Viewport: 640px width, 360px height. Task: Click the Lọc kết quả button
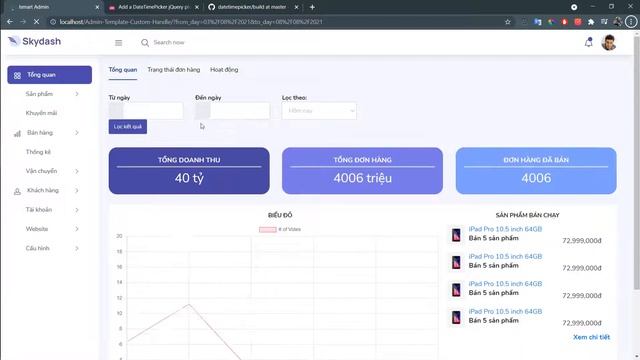pos(128,127)
